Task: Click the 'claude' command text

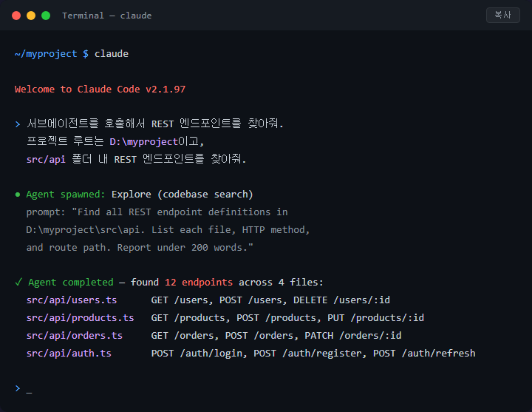Action: tap(112, 54)
